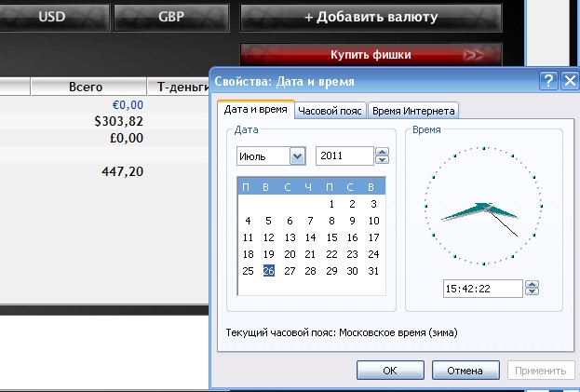580x392 pixels.
Task: Click the $303,82 balance value
Action: [x=119, y=121]
